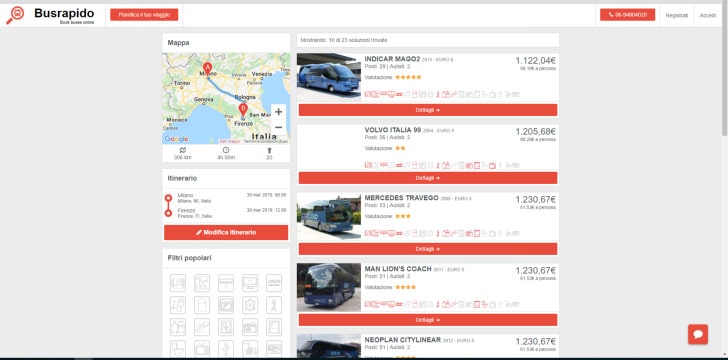Click the 1.122,04€ price
This screenshot has height=360, width=728.
click(x=535, y=60)
